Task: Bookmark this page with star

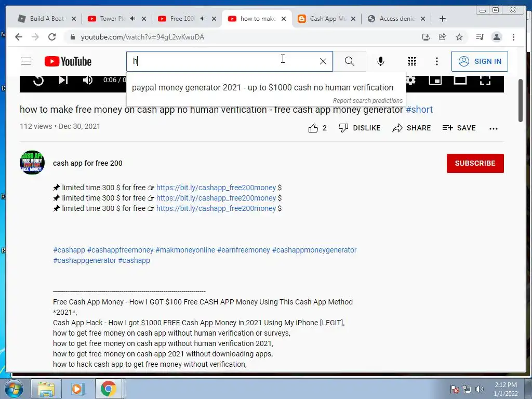Action: [x=459, y=37]
